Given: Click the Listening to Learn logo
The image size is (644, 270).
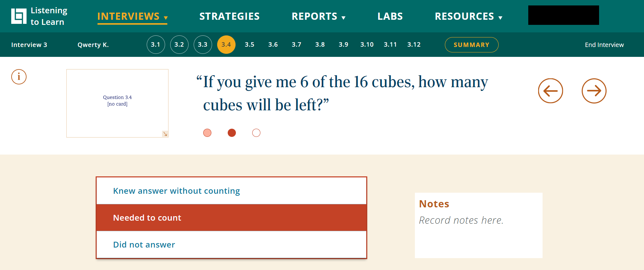Looking at the screenshot, I should pos(39,16).
